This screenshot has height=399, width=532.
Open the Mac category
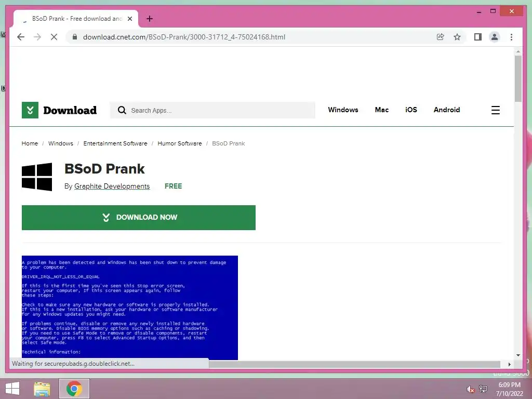pos(382,110)
